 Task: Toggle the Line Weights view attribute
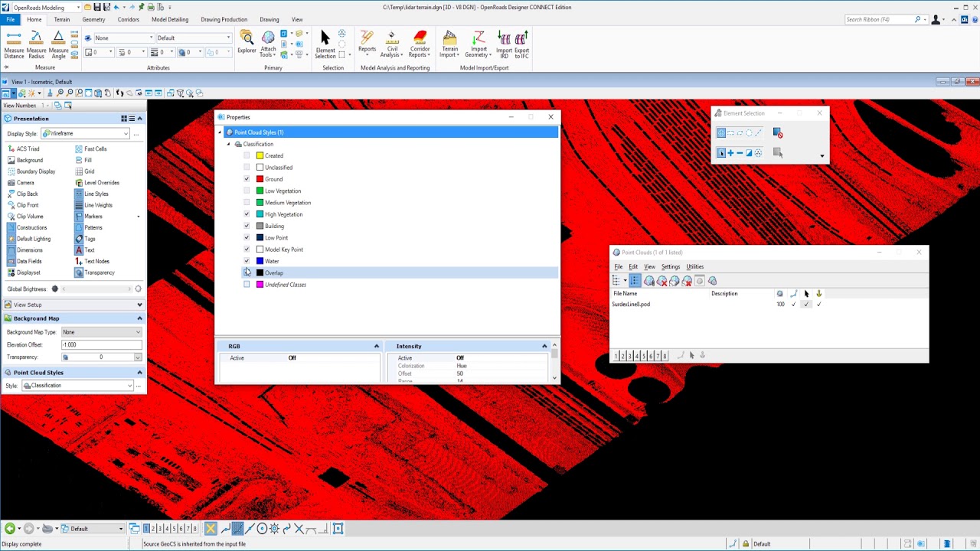click(x=93, y=205)
